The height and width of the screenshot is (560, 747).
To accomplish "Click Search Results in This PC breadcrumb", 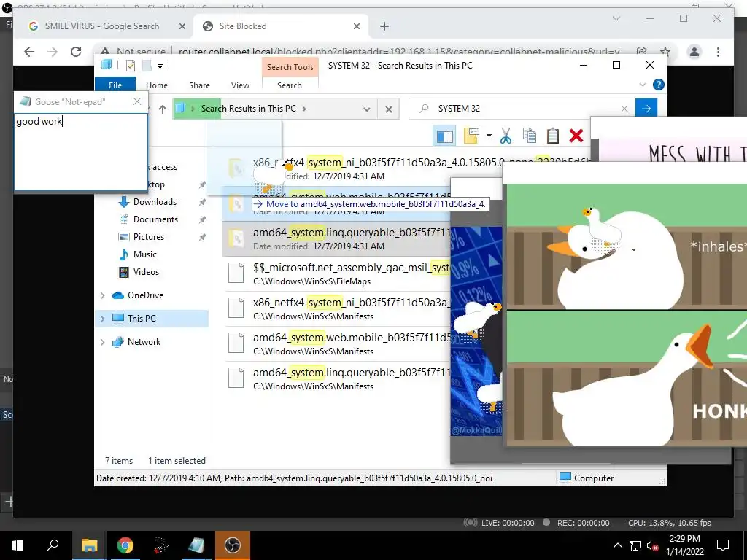I will tap(248, 109).
